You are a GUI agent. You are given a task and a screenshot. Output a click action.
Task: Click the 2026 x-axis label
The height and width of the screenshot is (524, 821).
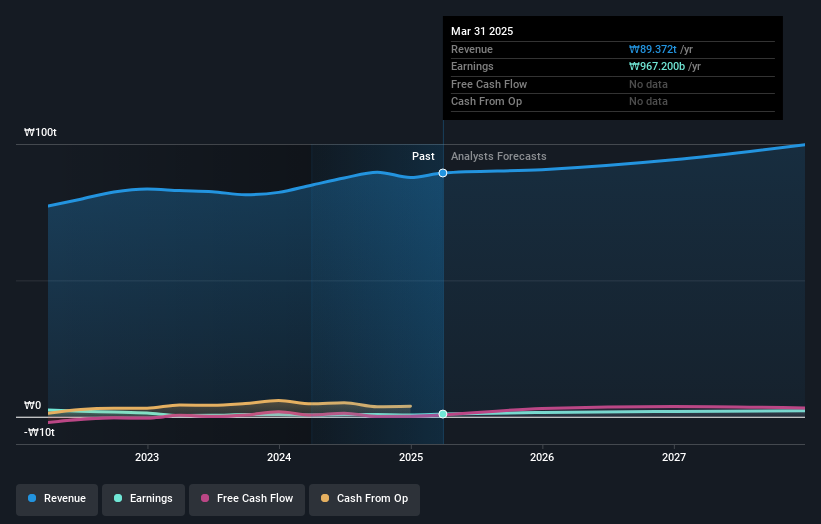(x=542, y=458)
